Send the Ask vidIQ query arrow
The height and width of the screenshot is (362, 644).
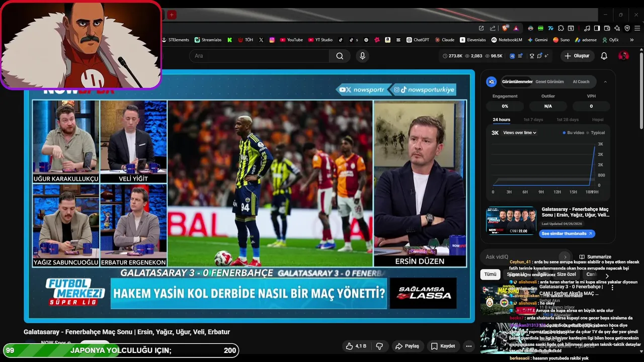click(565, 257)
